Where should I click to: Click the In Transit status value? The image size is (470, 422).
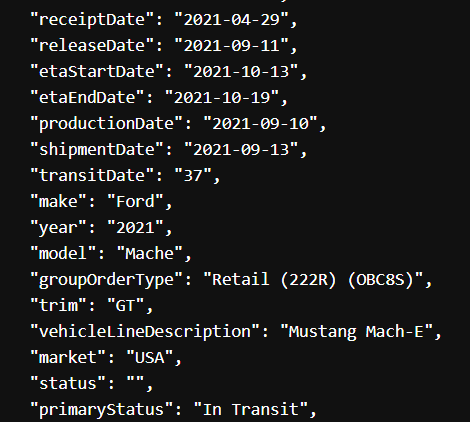click(x=251, y=410)
